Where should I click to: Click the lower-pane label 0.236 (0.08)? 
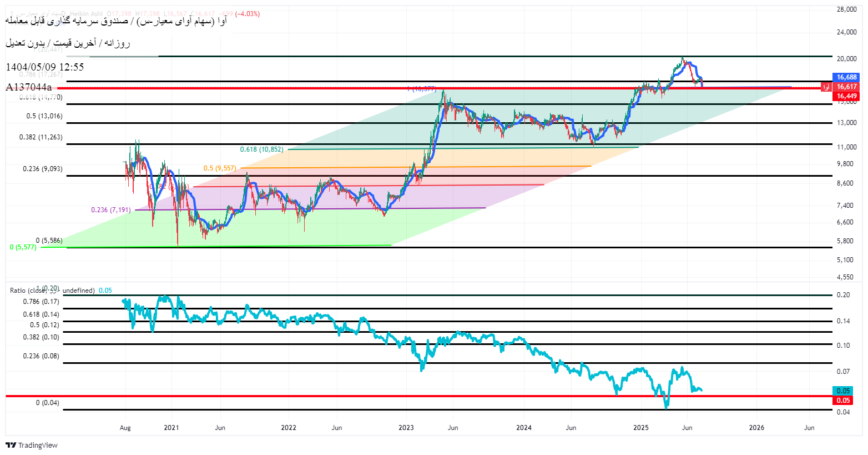[41, 356]
